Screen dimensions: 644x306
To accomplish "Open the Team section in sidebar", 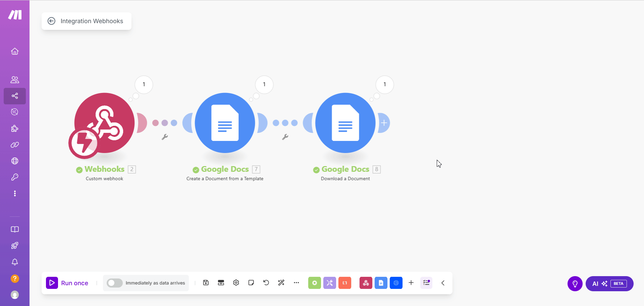I will click(15, 80).
